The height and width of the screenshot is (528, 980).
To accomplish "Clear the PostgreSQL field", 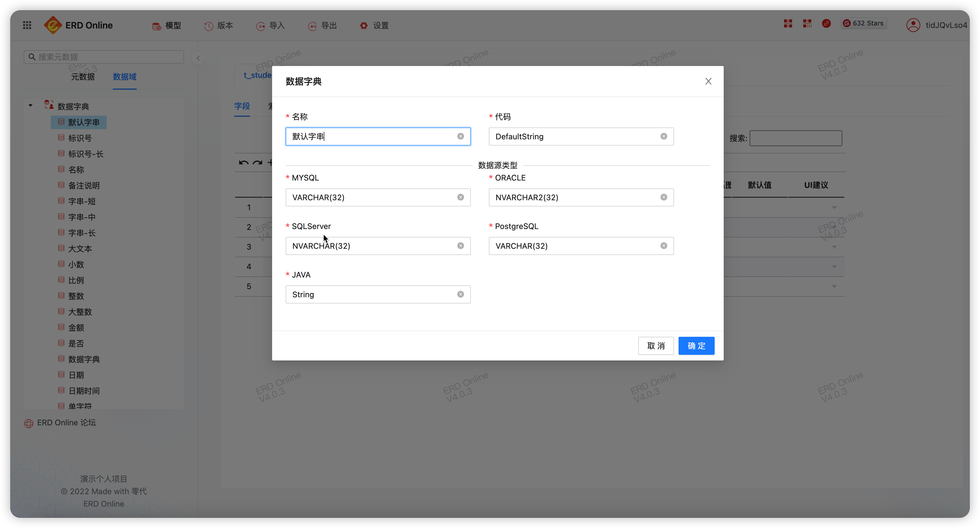I will [x=664, y=246].
